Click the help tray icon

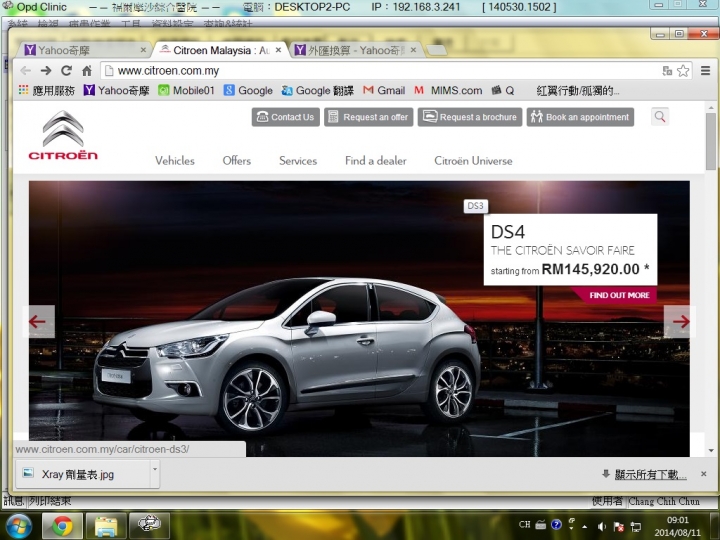pyautogui.click(x=556, y=524)
